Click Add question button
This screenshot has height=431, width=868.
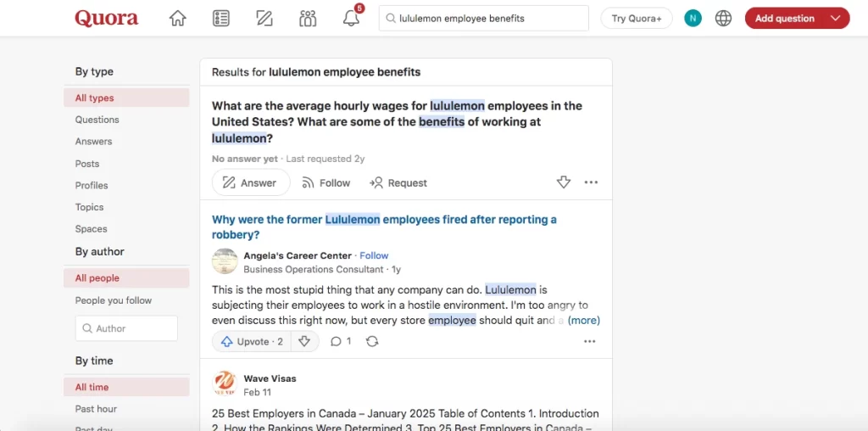pos(784,19)
